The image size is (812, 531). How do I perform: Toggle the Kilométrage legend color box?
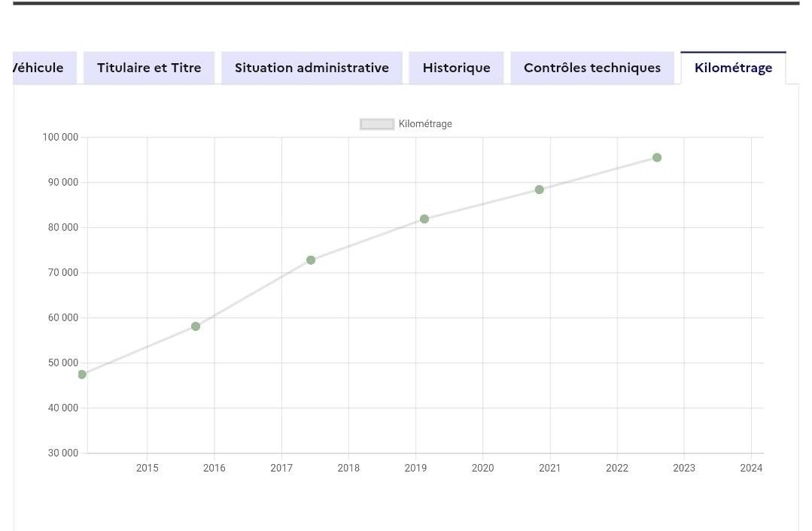coord(377,124)
